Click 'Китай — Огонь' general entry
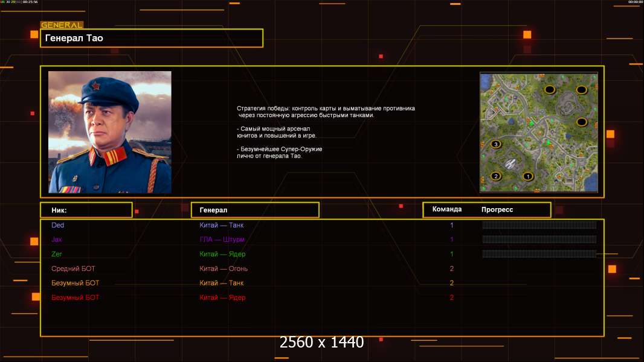 point(224,268)
